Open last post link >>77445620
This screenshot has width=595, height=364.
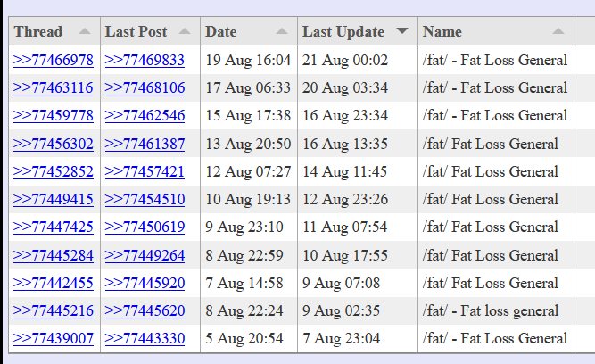(145, 310)
